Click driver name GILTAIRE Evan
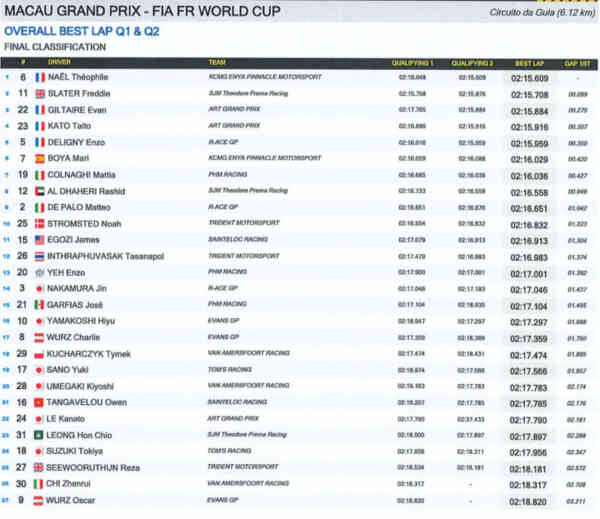The image size is (600, 519). (x=80, y=110)
